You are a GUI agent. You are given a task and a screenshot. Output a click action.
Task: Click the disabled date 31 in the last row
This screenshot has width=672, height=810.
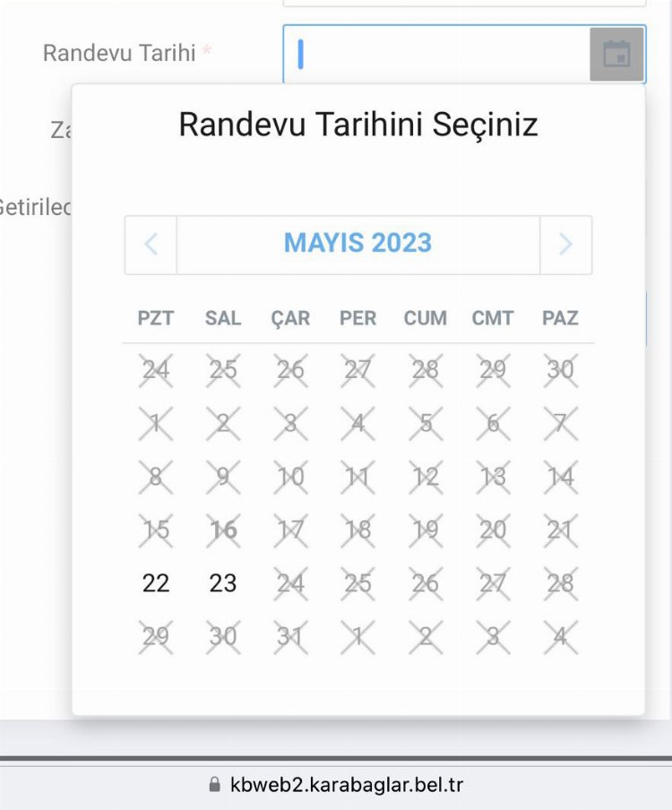(290, 636)
